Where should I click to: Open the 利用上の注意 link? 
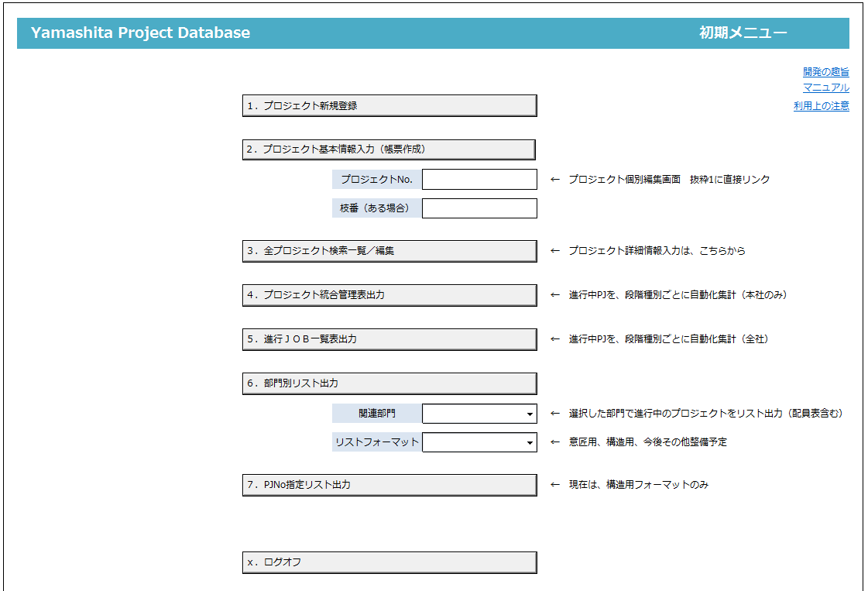click(822, 106)
